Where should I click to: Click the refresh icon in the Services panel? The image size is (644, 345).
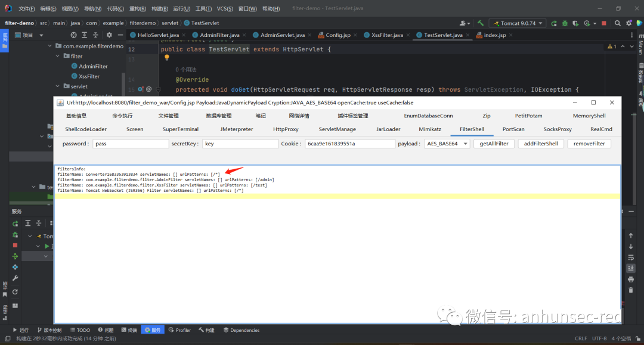pos(15,292)
